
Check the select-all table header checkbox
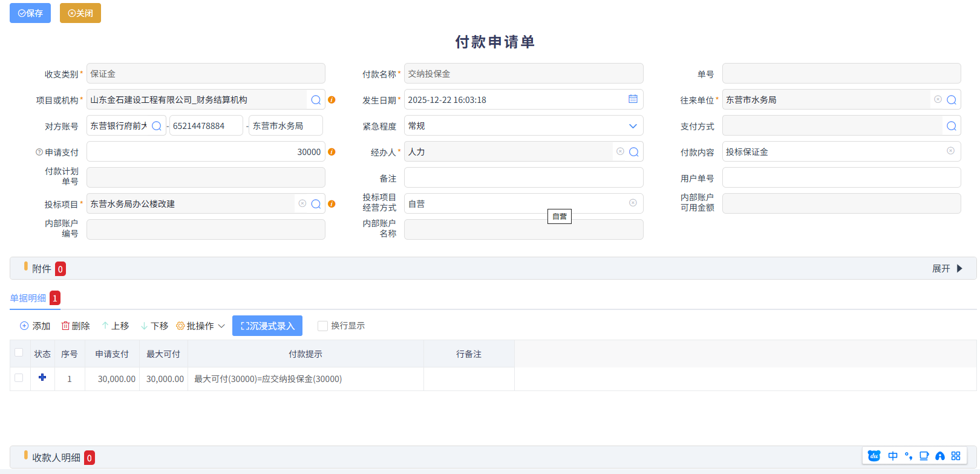click(x=19, y=352)
